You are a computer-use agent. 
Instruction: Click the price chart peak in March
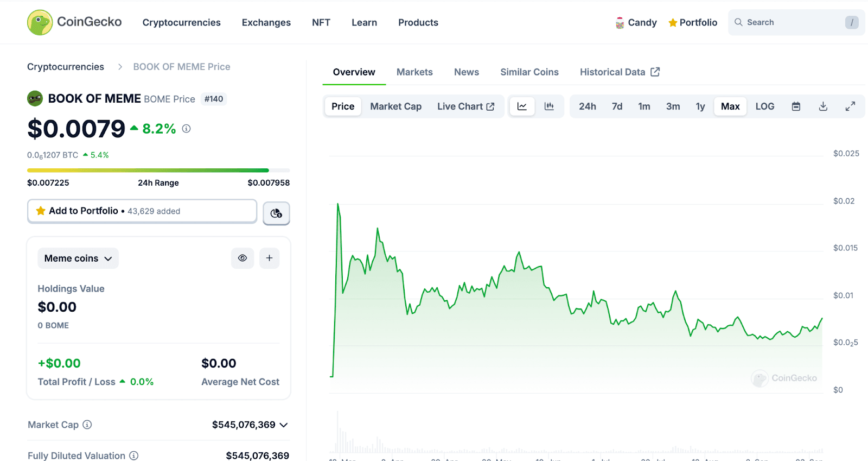[338, 205]
